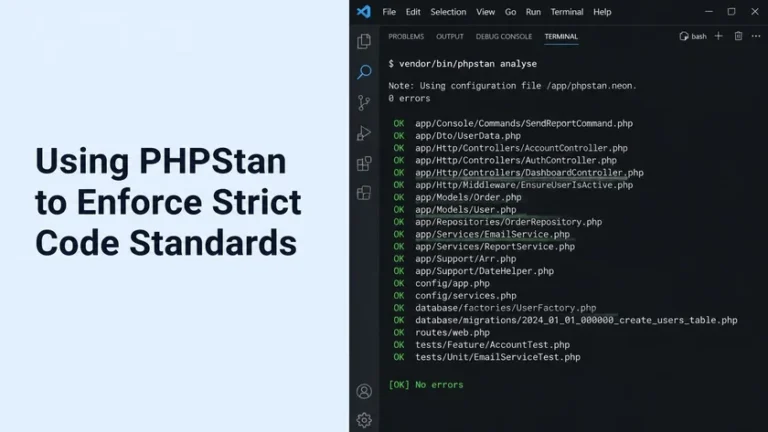Open the Help menu
Viewport: 768px width, 432px height.
[602, 12]
